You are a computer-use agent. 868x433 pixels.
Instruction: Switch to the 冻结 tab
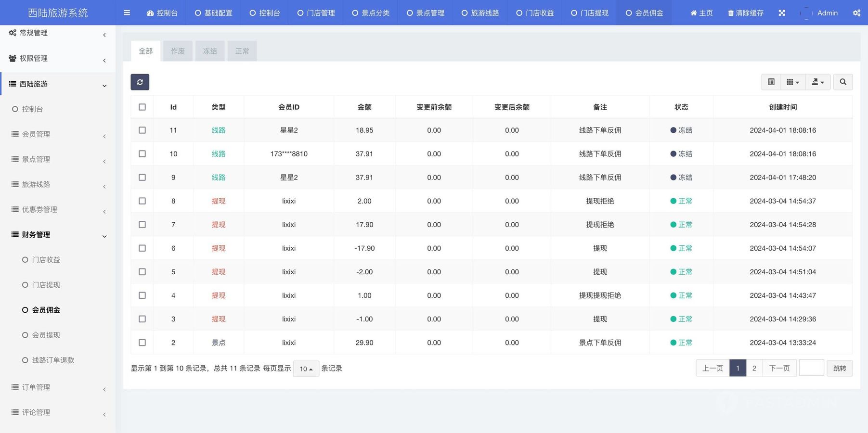[x=210, y=51]
